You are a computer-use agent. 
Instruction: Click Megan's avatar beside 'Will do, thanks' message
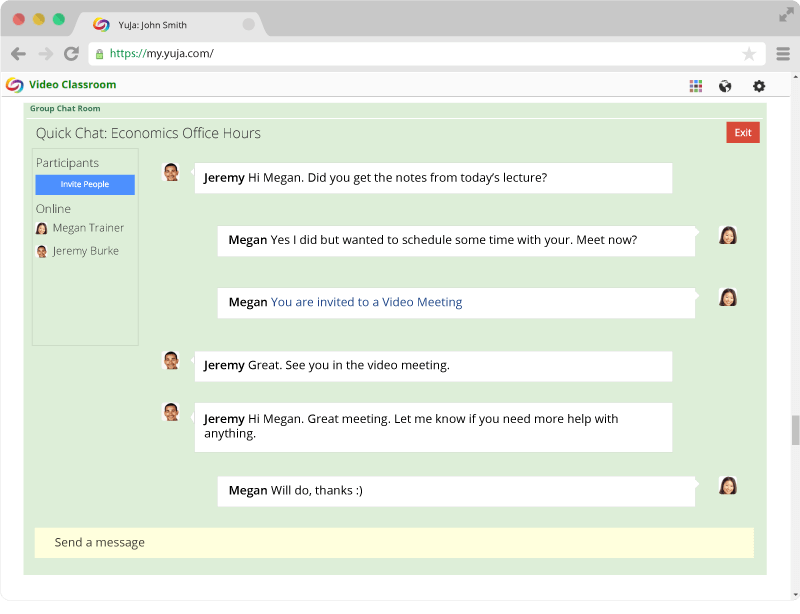click(x=728, y=485)
